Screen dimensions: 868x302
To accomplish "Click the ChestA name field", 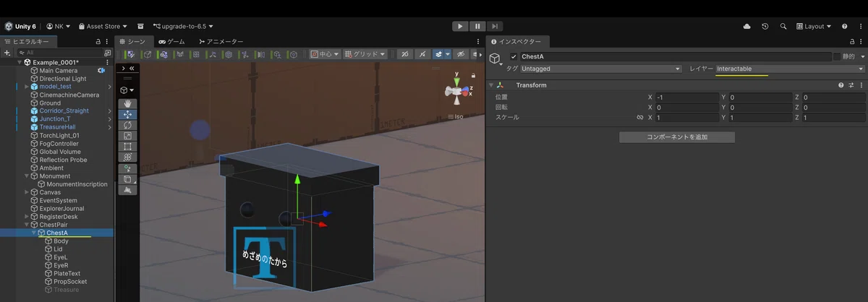I will click(676, 56).
